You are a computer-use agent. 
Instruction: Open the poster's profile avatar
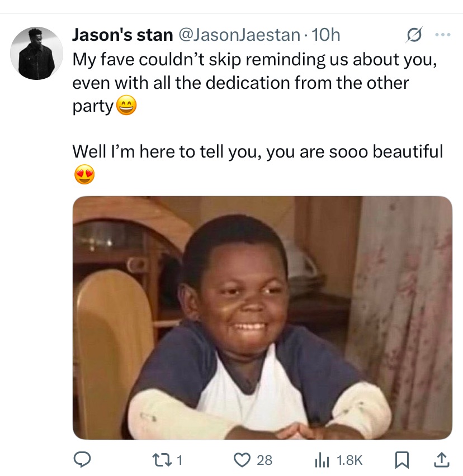pos(37,53)
